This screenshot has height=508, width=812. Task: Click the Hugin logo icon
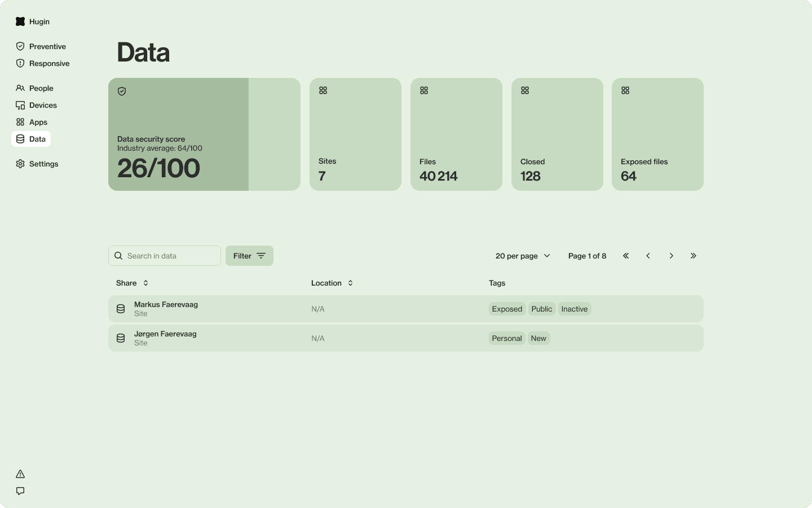[x=20, y=21]
